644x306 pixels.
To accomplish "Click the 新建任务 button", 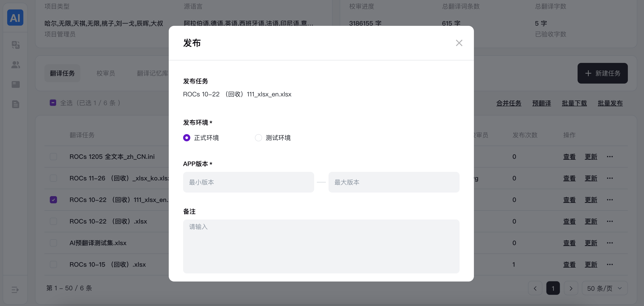I will pyautogui.click(x=602, y=73).
